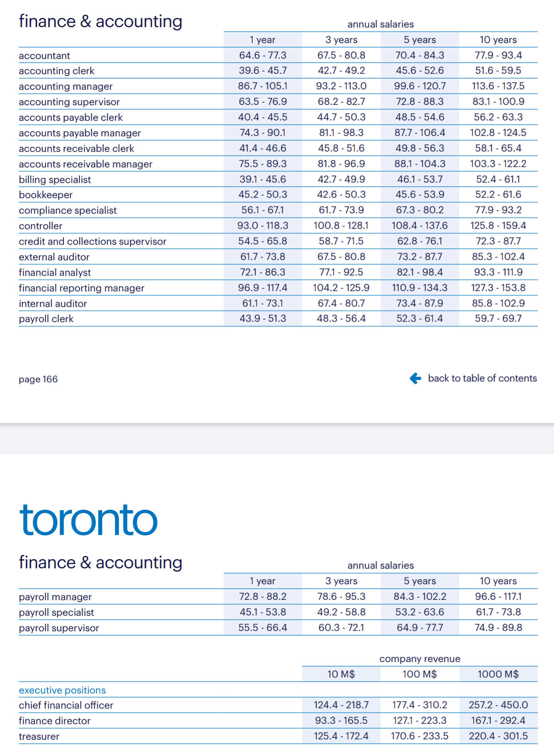The height and width of the screenshot is (756, 554).
Task: Click the page 166 footer text
Action: pyautogui.click(x=38, y=379)
